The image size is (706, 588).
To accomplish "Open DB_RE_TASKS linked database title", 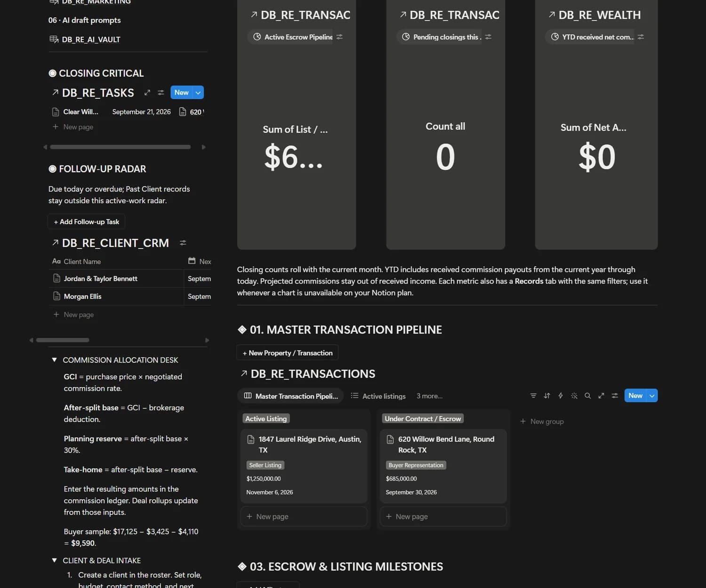I will click(98, 93).
